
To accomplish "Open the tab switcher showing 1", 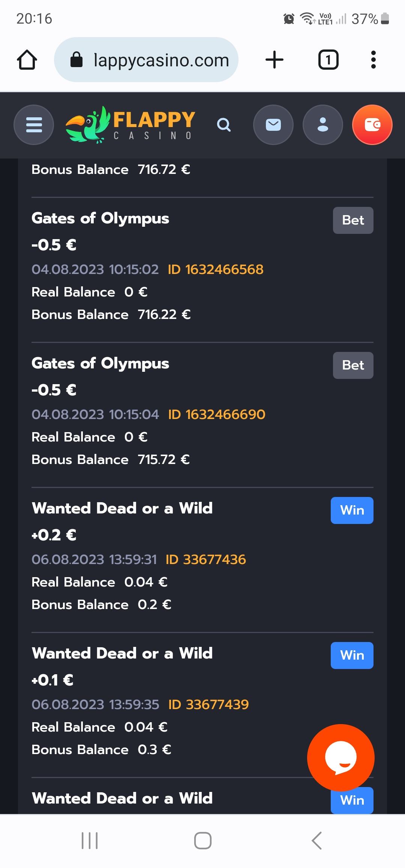I will pos(328,60).
